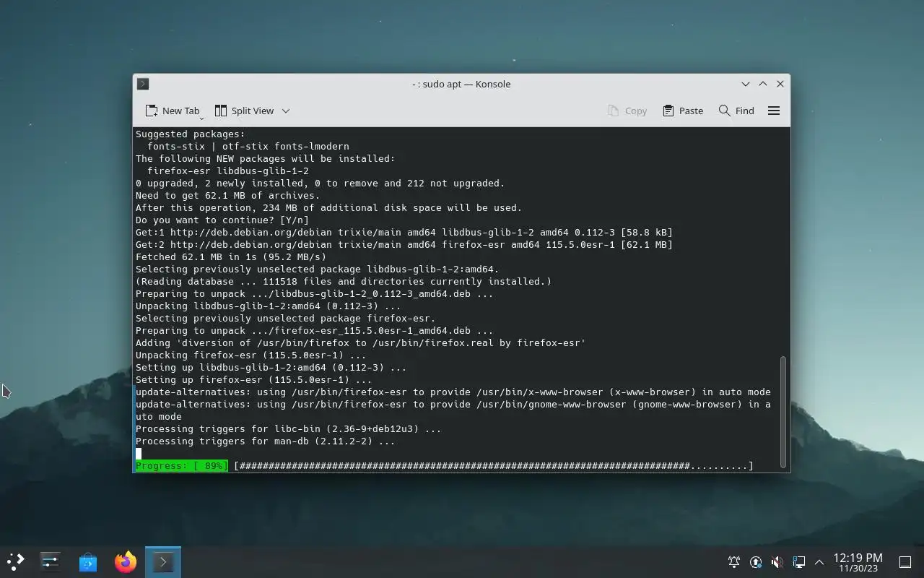Screen dimensions: 924x578
Task: Maximize the Konsole window
Action: [x=763, y=84]
